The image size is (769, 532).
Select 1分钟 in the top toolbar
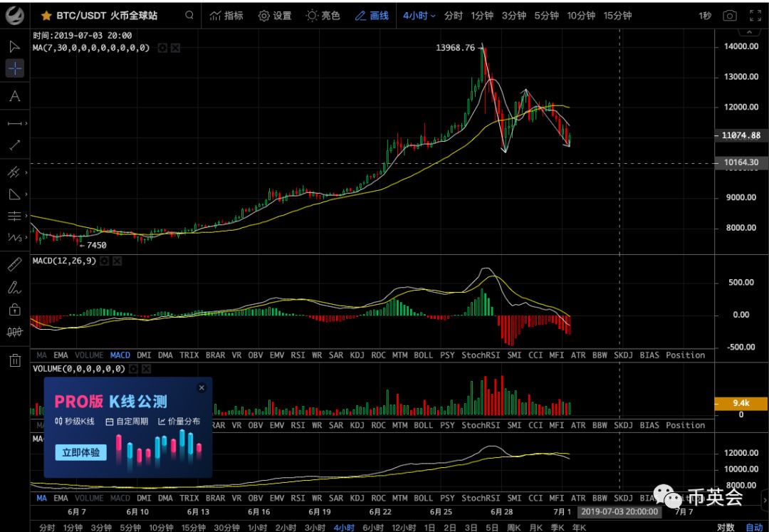click(482, 16)
